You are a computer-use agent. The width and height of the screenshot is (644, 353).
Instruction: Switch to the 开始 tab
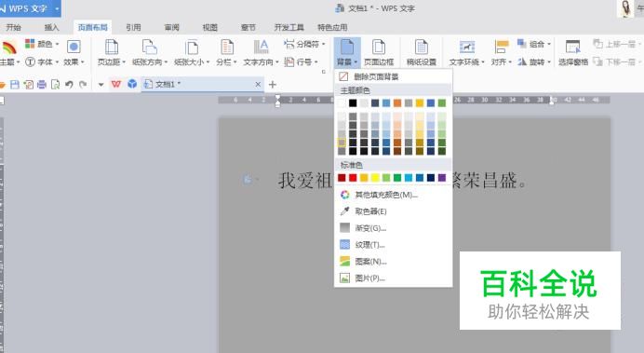(14, 28)
